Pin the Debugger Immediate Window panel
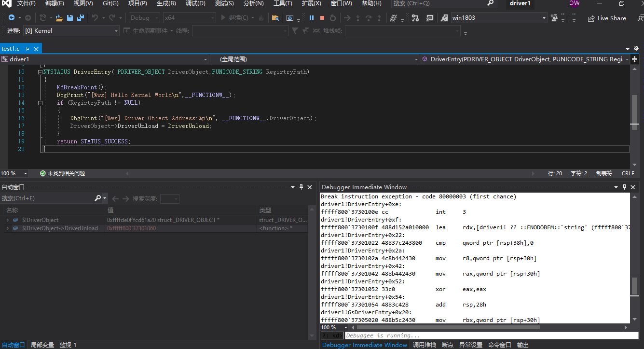The image size is (644, 349). coord(625,187)
